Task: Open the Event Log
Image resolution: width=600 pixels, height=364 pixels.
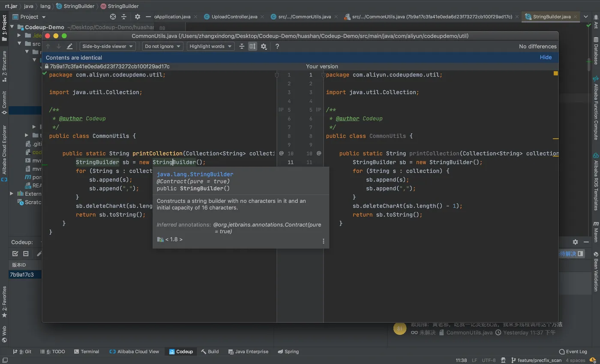Action: point(573,352)
